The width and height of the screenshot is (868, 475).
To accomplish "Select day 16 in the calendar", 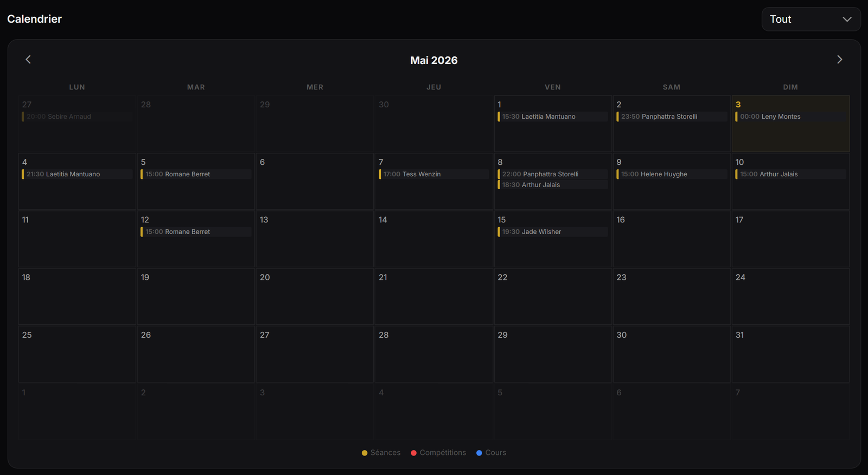I will (672, 239).
